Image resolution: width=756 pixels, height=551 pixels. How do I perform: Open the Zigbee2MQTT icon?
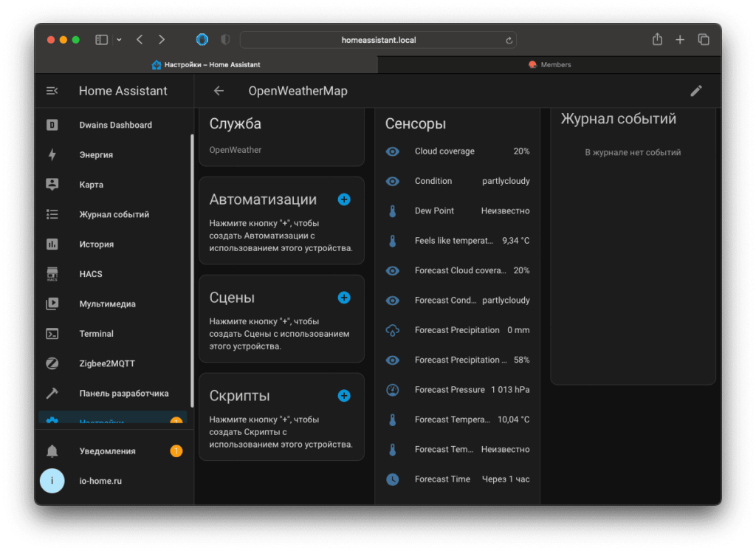52,363
